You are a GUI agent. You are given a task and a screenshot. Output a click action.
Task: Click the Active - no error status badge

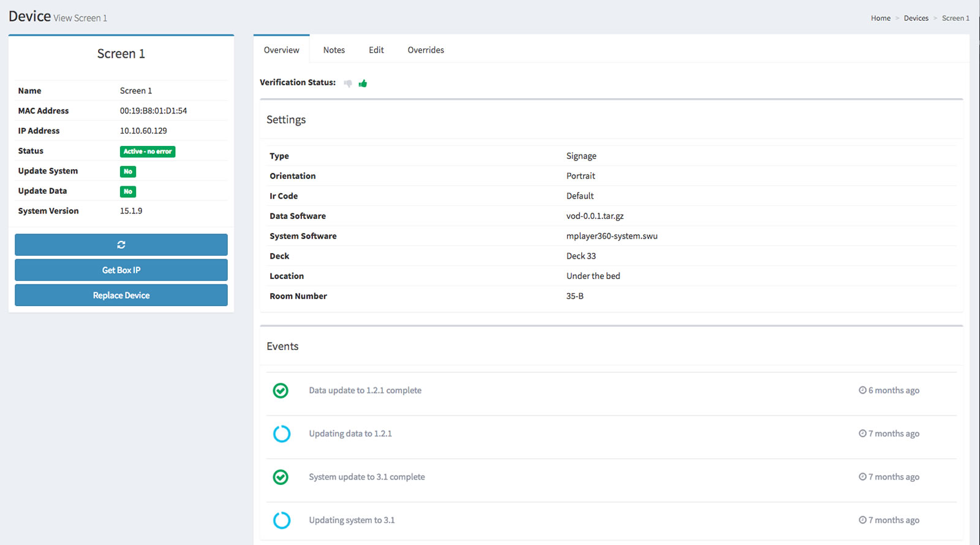pos(148,151)
